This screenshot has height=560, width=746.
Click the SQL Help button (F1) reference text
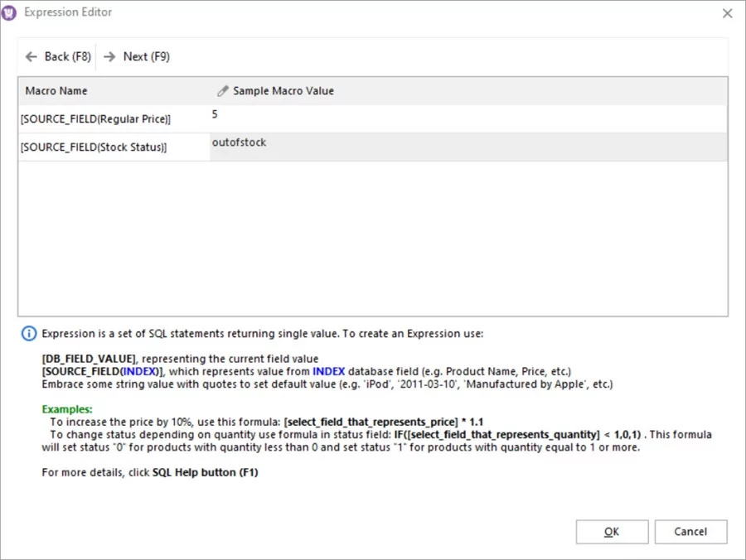coord(205,471)
